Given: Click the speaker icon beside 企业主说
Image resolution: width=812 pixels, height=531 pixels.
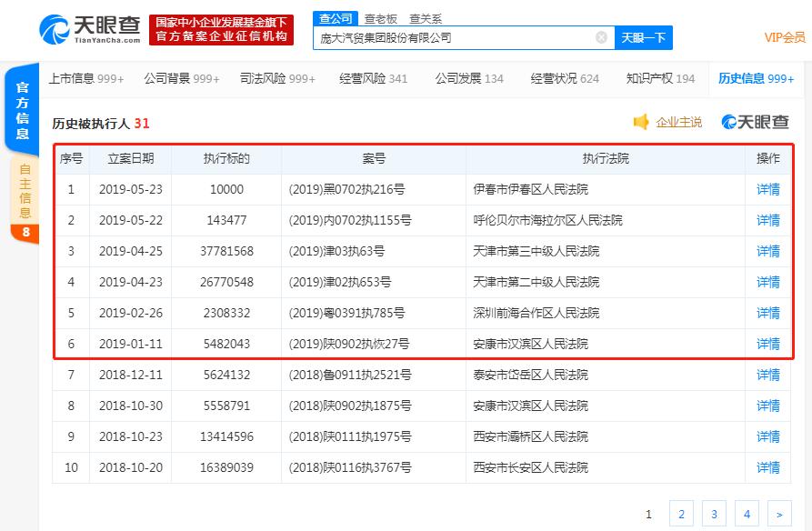Looking at the screenshot, I should [641, 121].
